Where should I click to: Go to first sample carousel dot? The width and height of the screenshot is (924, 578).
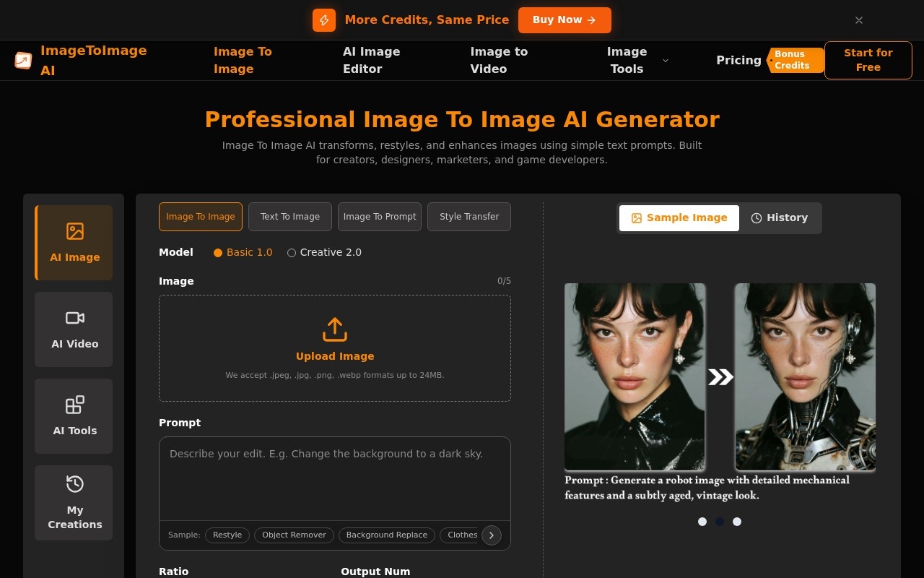[702, 522]
